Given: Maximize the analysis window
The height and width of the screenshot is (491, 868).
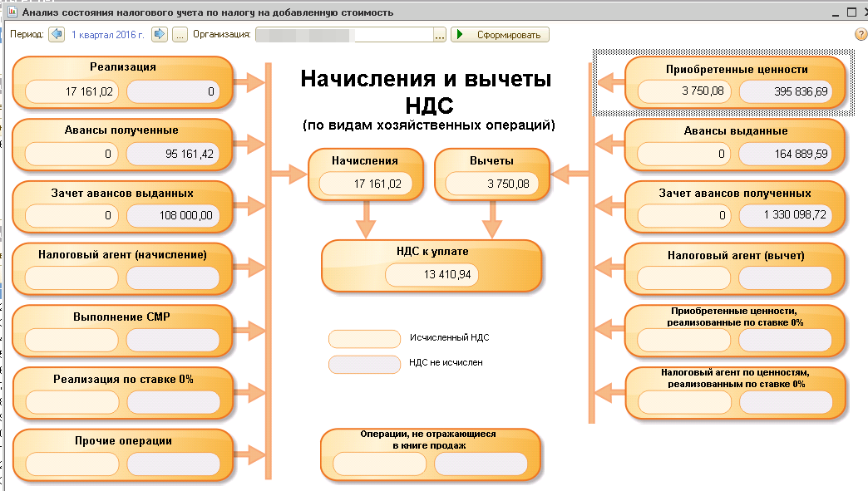Looking at the screenshot, I should pos(850,12).
